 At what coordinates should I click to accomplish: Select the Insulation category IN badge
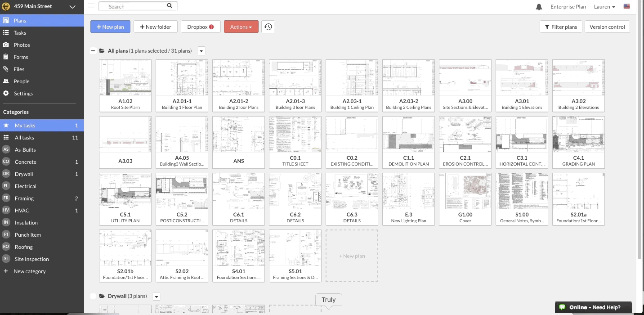pos(6,222)
